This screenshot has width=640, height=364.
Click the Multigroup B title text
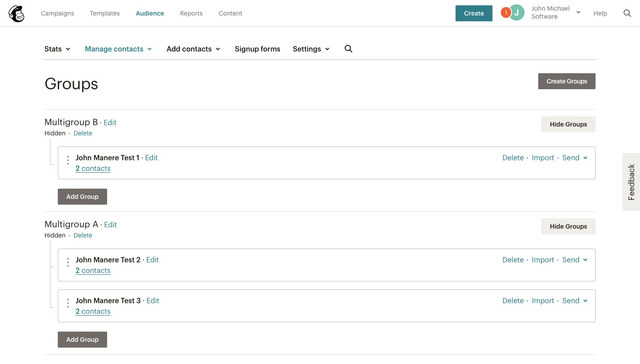pos(71,122)
